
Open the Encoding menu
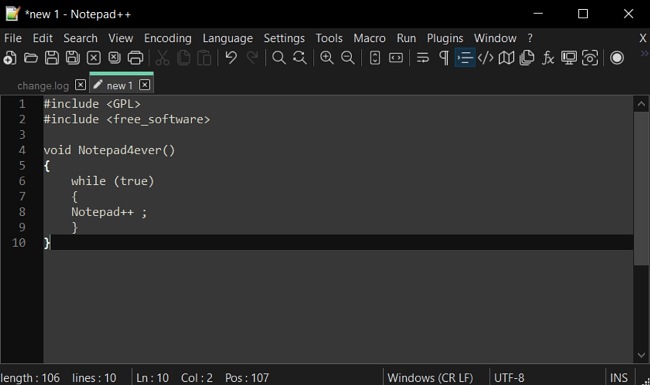167,38
